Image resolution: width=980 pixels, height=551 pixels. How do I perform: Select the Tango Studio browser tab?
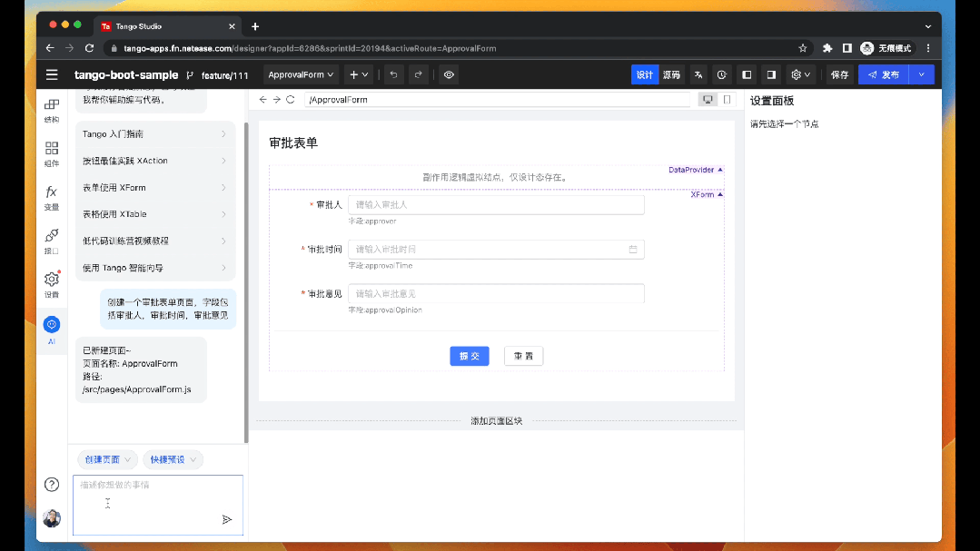167,26
